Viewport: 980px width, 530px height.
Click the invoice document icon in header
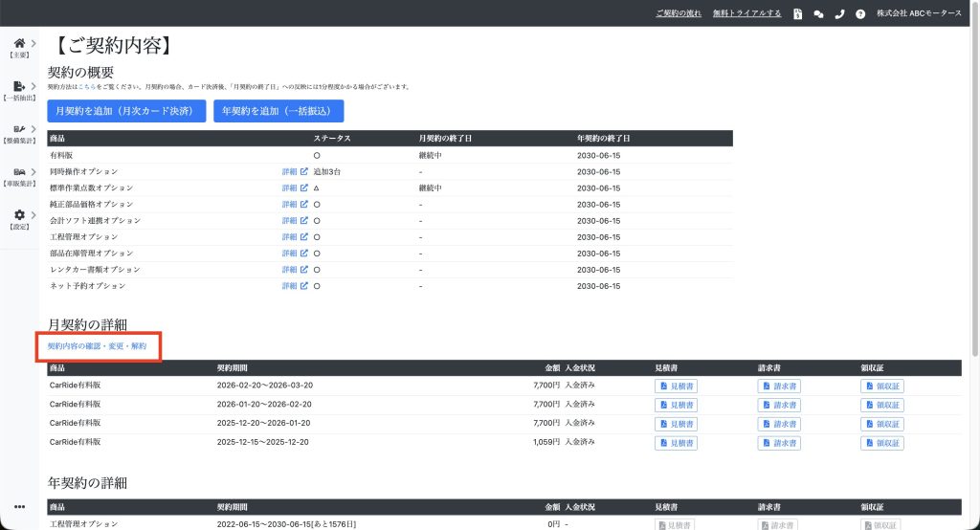[x=797, y=13]
